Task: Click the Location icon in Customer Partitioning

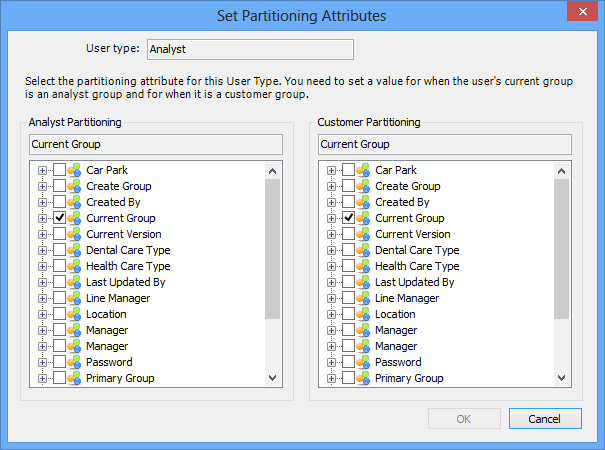Action: 363,314
